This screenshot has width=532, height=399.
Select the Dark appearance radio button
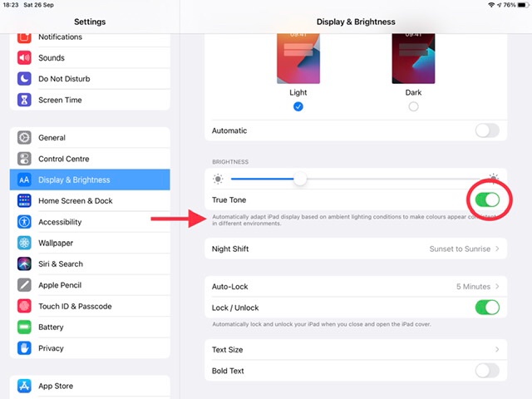[413, 106]
